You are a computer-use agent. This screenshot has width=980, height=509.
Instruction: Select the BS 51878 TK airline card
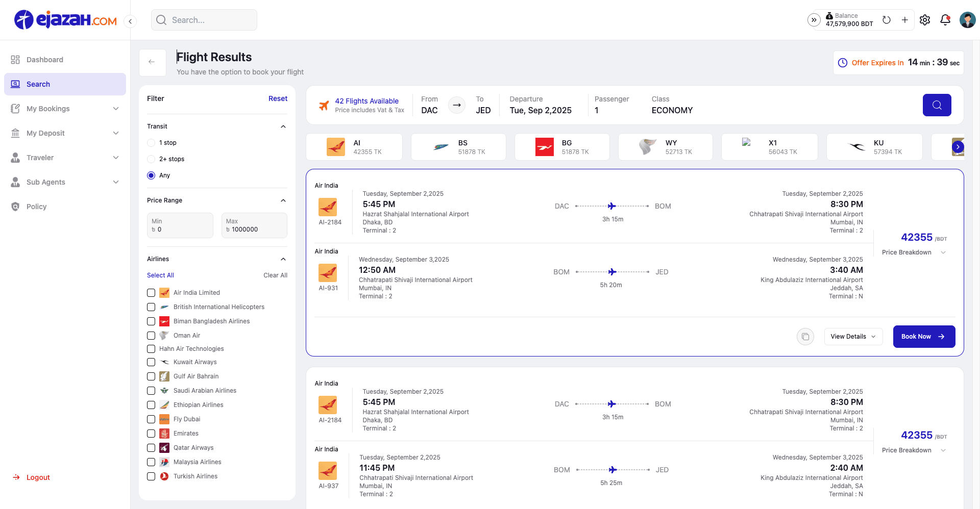click(x=458, y=147)
